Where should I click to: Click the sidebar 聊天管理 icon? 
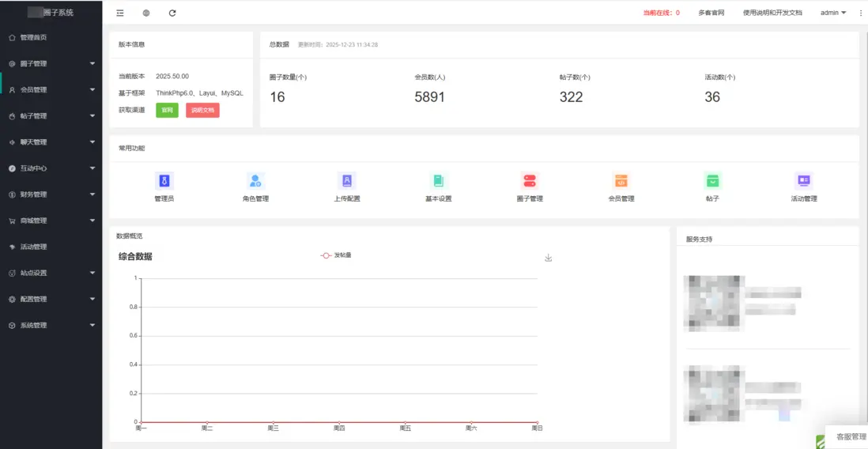coord(12,142)
